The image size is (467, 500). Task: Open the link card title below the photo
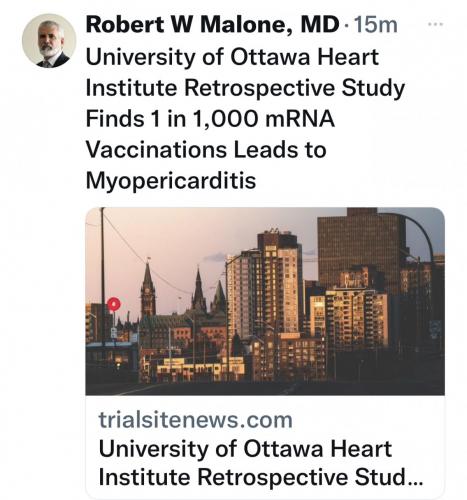point(261,463)
